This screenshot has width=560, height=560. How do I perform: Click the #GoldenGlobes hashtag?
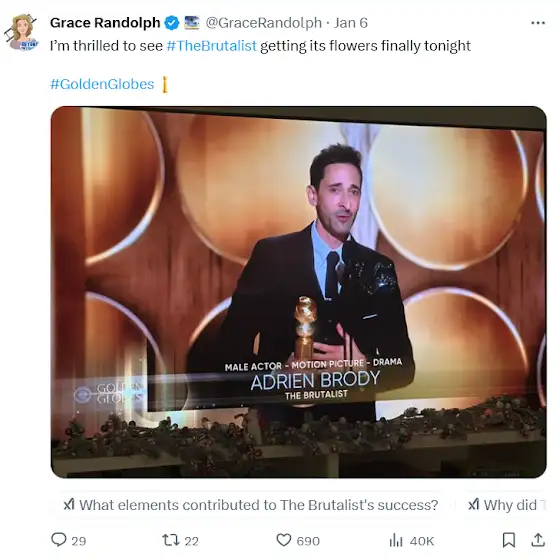[102, 84]
